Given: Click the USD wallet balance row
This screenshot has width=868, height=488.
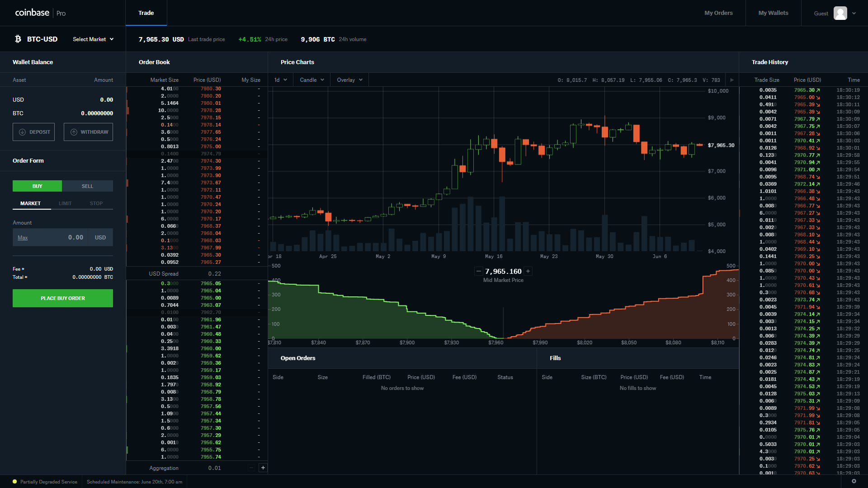Looking at the screenshot, I should point(63,100).
